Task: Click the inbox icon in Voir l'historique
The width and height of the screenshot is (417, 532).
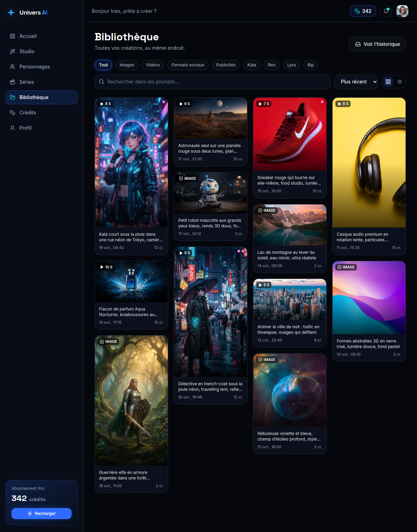Action: [x=358, y=44]
